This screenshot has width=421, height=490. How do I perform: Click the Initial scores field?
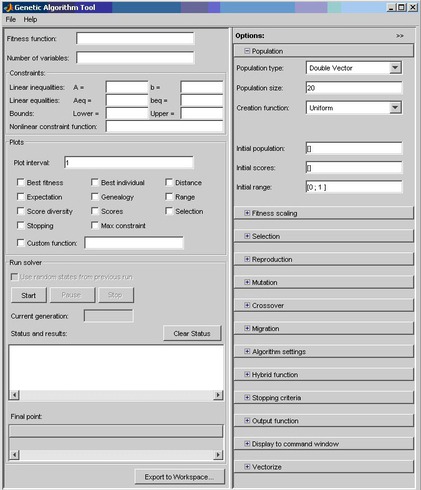tap(354, 167)
